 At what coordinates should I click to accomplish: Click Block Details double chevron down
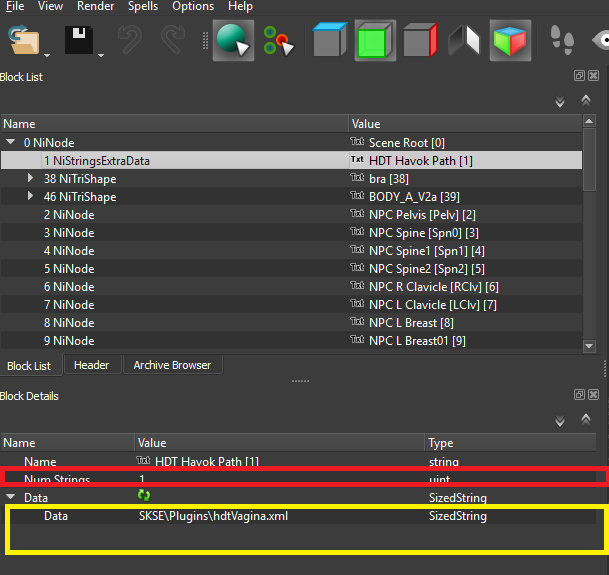tap(560, 421)
